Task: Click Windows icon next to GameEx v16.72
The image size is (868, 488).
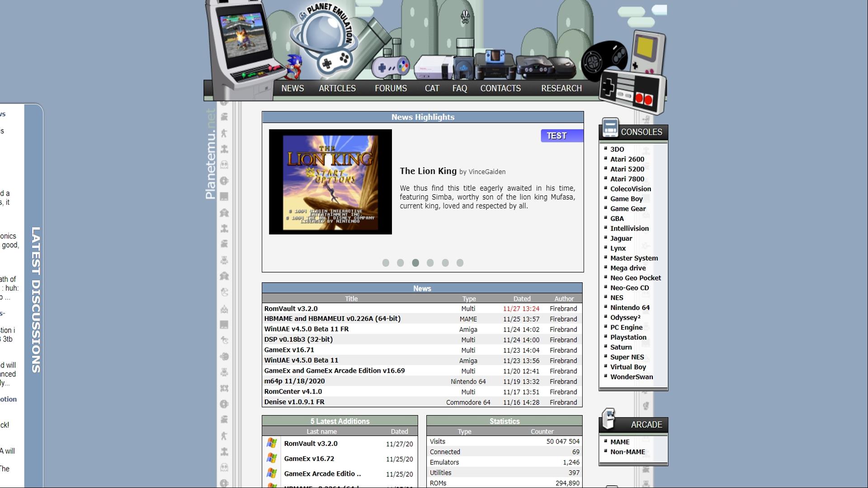Action: (x=272, y=458)
